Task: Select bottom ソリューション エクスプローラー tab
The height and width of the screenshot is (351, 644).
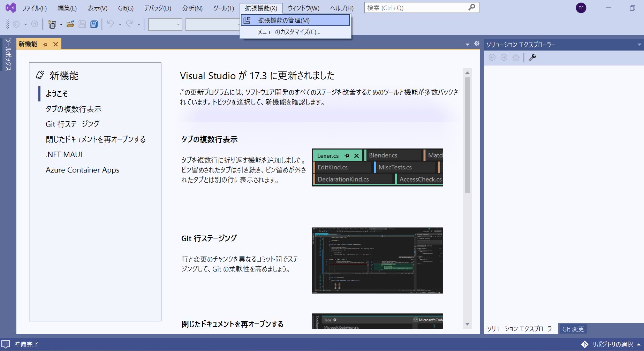Action: click(521, 329)
